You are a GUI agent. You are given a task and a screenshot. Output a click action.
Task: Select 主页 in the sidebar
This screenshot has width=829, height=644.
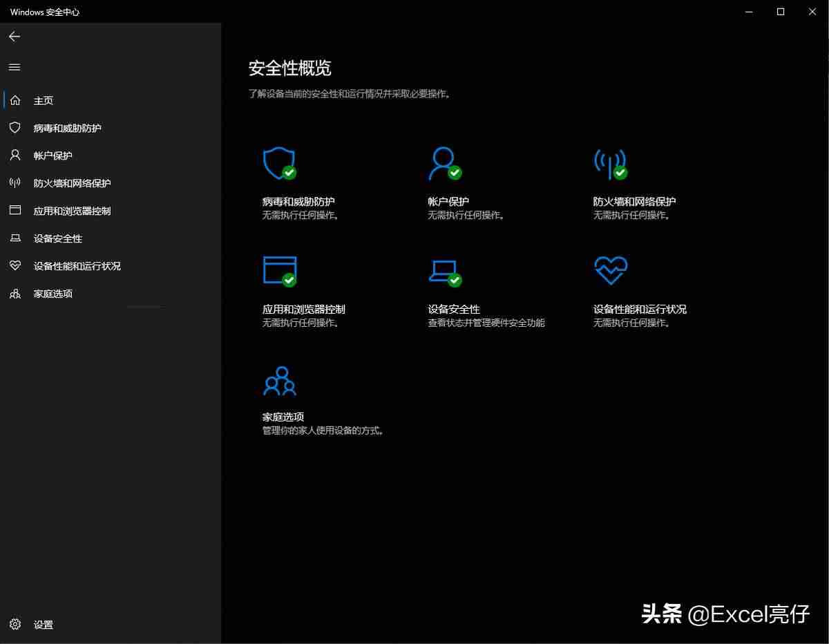point(44,100)
